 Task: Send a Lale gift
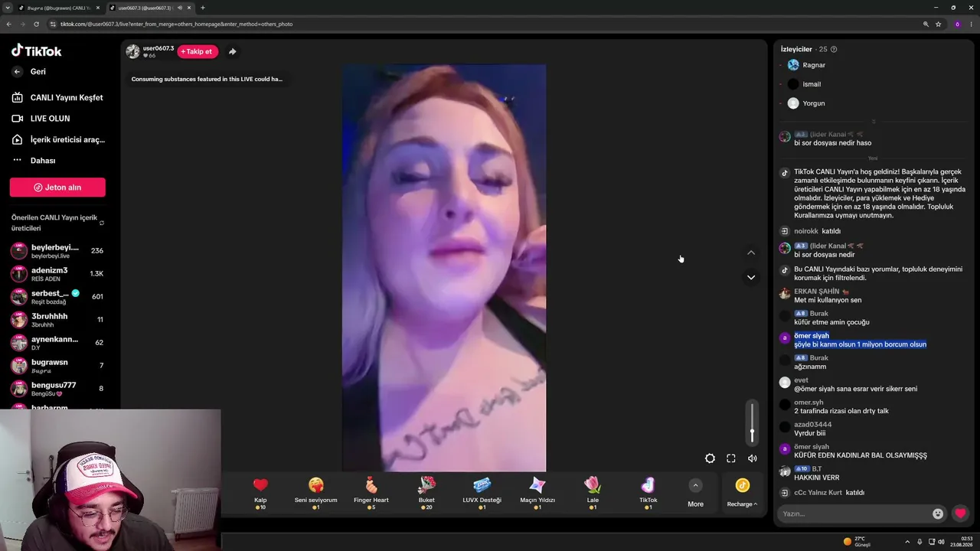593,492
